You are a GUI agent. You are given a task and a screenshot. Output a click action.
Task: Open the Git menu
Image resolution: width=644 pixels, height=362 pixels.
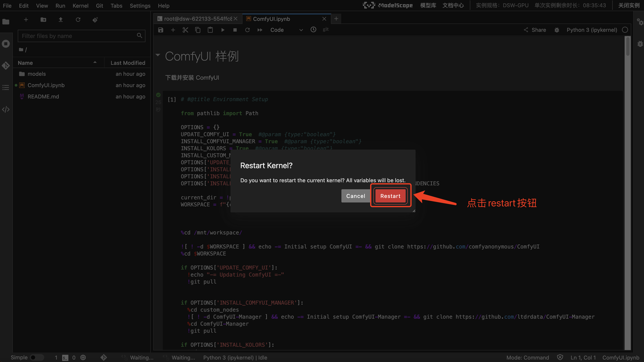100,6
